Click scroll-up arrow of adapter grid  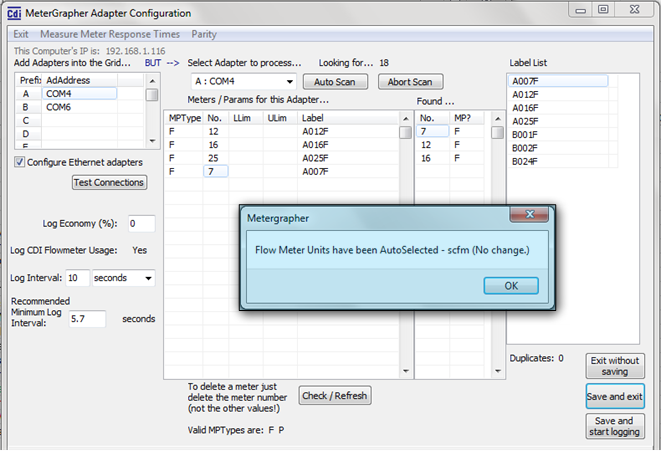(x=152, y=81)
